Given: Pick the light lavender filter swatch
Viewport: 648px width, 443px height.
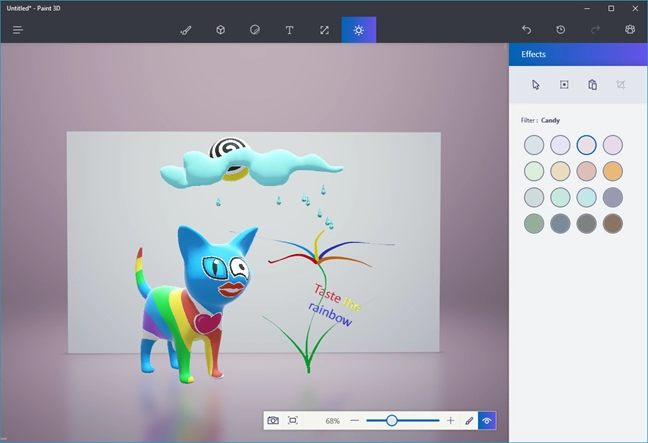Looking at the screenshot, I should [x=560, y=145].
